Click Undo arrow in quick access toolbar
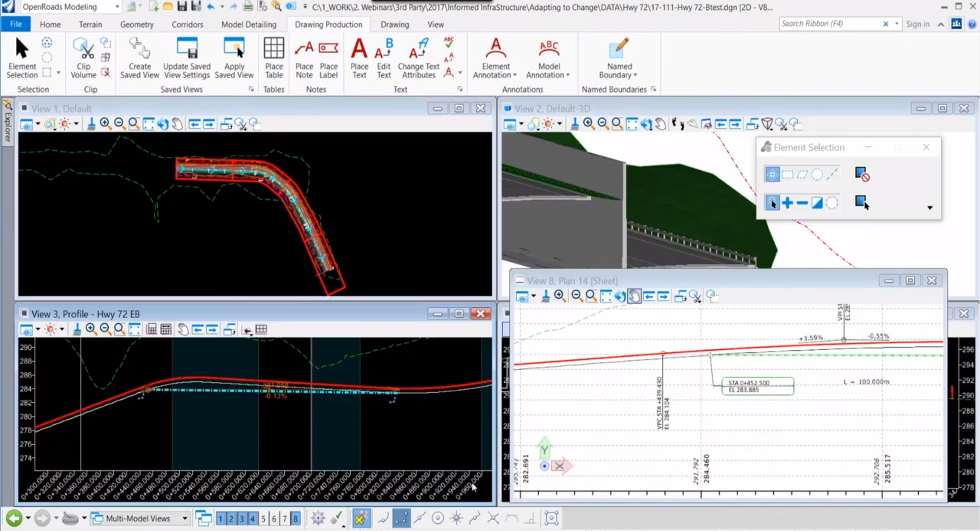The width and height of the screenshot is (980, 531). point(211,7)
